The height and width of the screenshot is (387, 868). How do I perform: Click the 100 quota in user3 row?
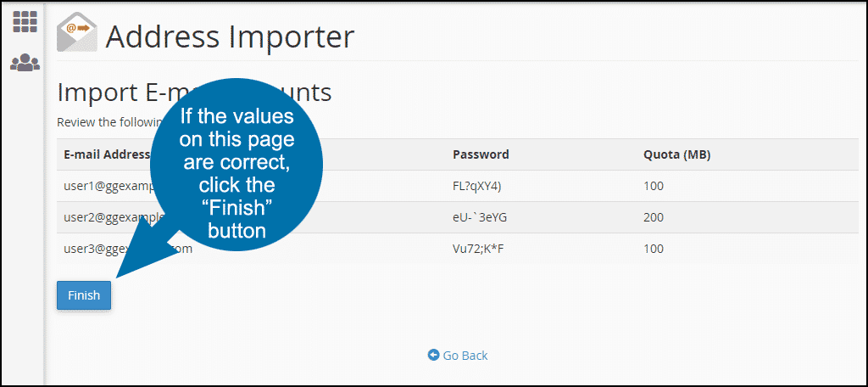coord(654,249)
